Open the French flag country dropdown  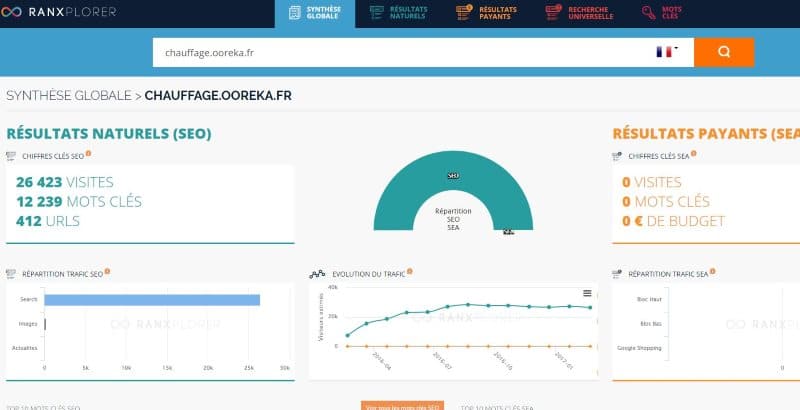pyautogui.click(x=667, y=52)
